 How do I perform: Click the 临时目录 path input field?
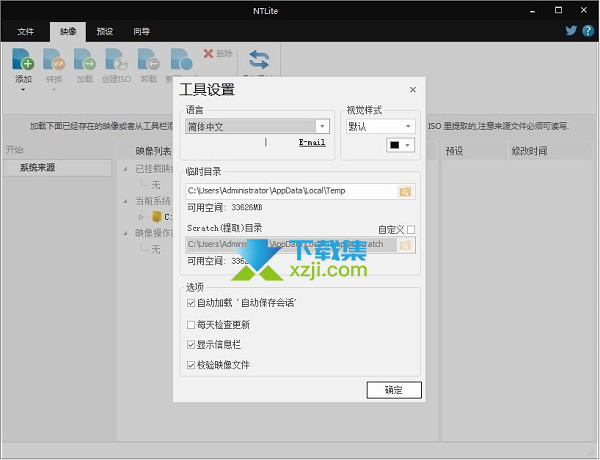tap(292, 191)
